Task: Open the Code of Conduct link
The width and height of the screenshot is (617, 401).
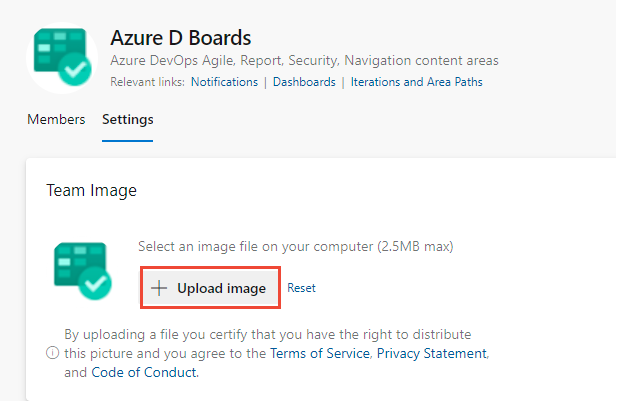Action: coord(144,372)
